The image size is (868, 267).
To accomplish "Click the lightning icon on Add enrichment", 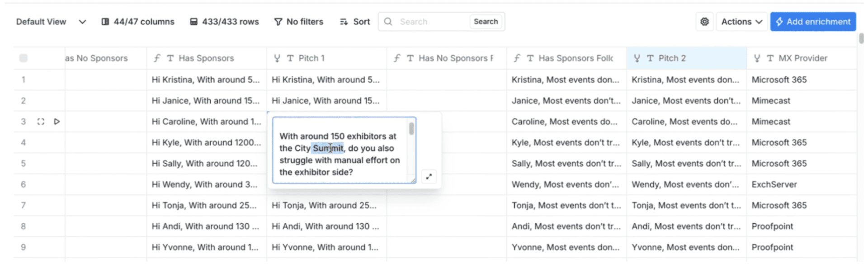I will pos(779,22).
